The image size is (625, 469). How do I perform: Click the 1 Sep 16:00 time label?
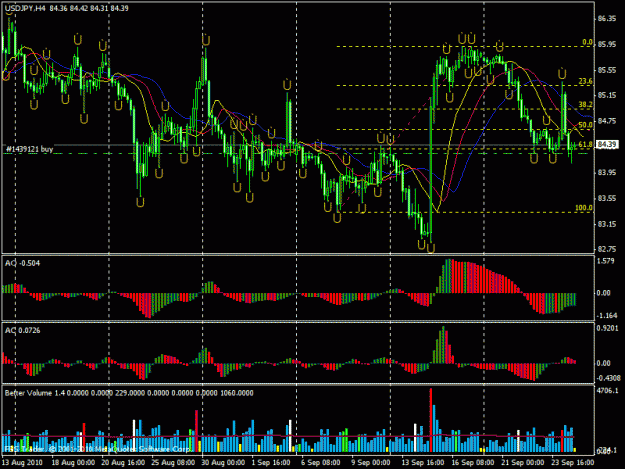(271, 463)
